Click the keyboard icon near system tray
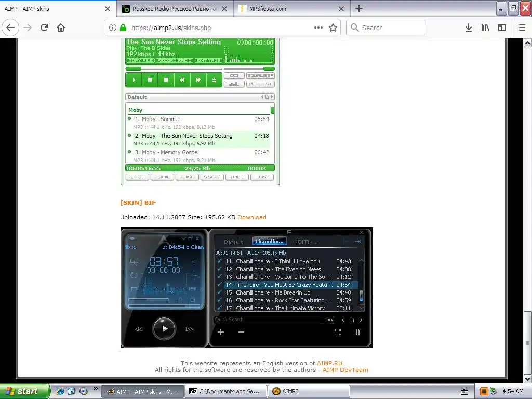Screen dimensions: 532x399 (464, 392)
